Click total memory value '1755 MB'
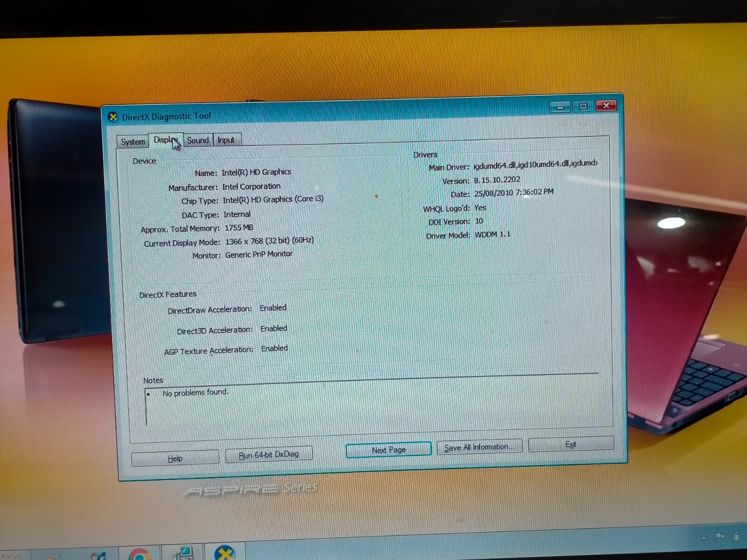The image size is (747, 560). coord(239,228)
